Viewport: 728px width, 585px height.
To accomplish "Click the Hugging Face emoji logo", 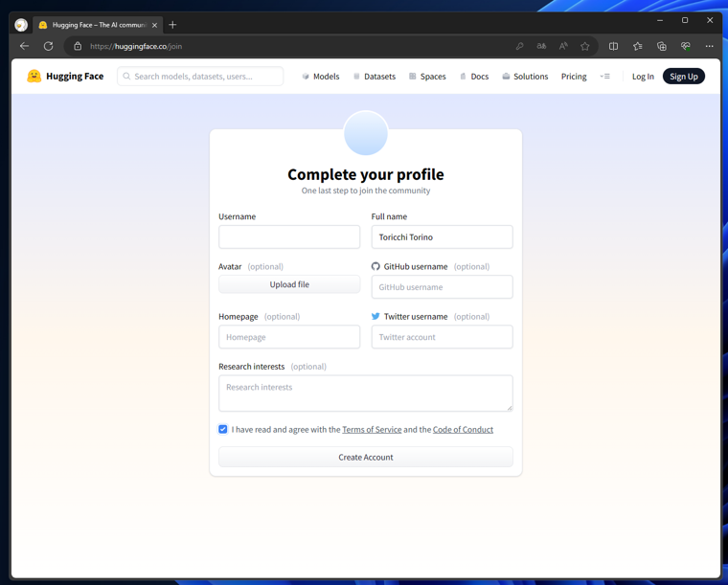I will (34, 76).
